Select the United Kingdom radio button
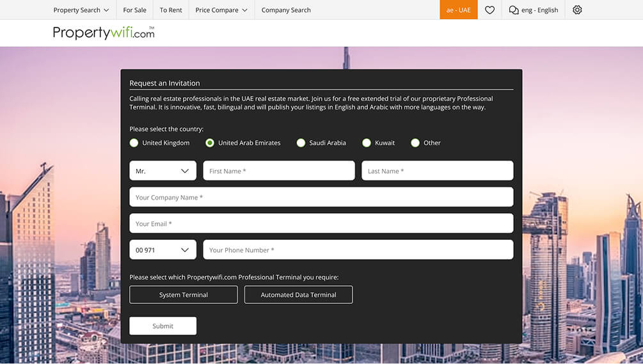Viewport: 643px width, 364px height. (134, 143)
